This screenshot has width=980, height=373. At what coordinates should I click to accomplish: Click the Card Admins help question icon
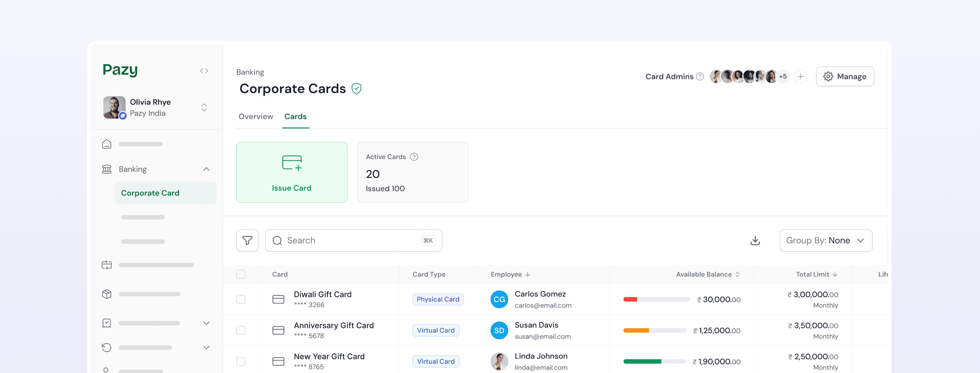(x=700, y=77)
